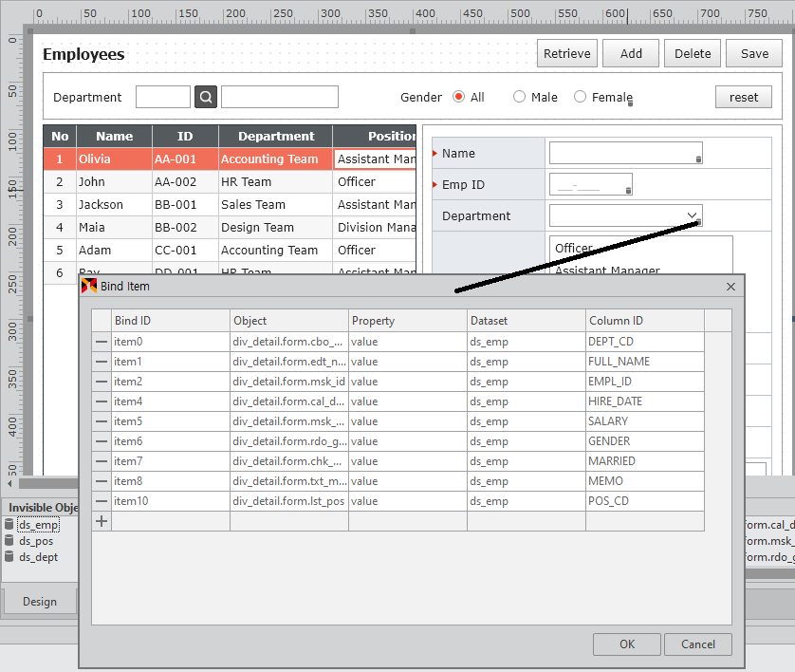Click the Column ID cell showing SALARY
This screenshot has width=795, height=672.
click(x=644, y=421)
